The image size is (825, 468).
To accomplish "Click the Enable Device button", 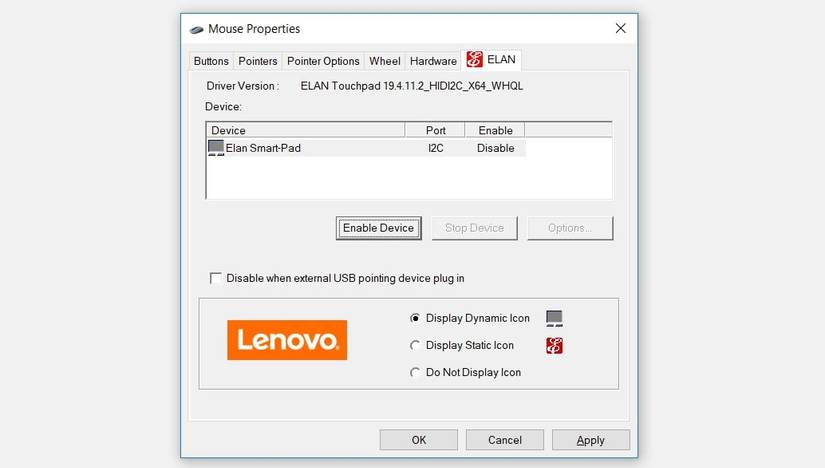I will point(379,228).
